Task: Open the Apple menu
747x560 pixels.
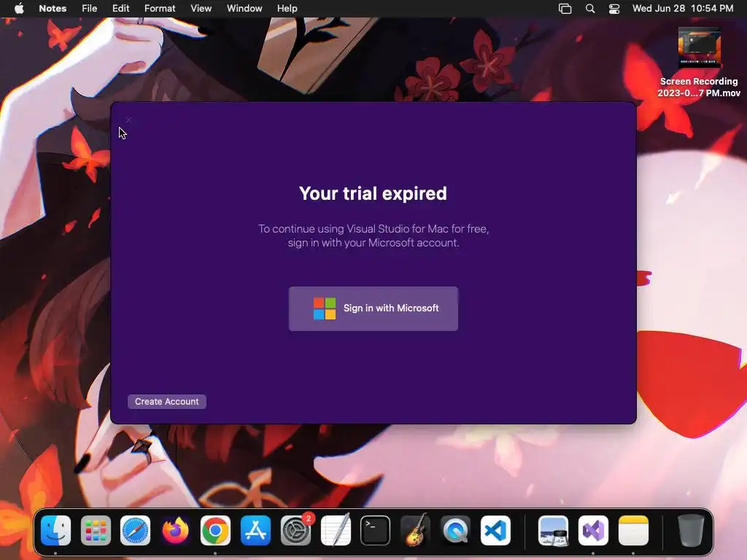Action: [x=19, y=8]
